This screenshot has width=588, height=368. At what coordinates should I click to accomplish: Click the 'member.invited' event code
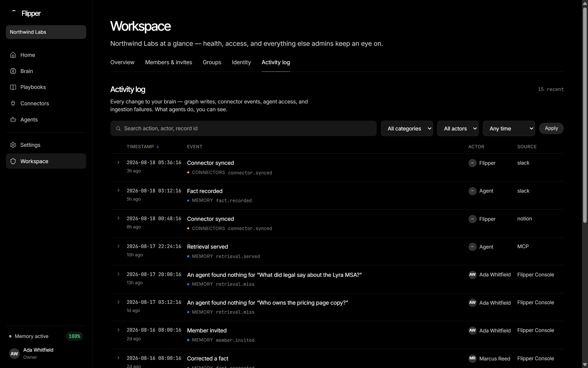tap(235, 340)
